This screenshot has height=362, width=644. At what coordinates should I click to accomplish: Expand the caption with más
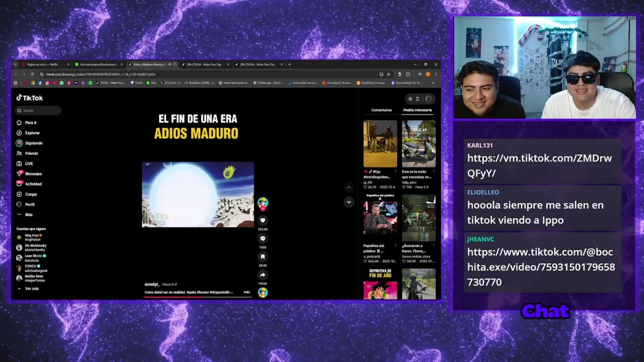247,292
